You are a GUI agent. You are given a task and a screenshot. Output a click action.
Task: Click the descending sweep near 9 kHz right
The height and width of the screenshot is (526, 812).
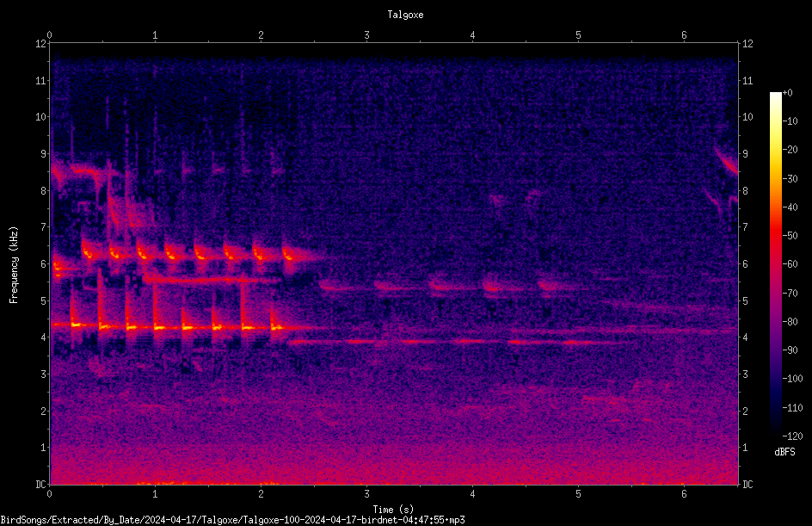[726, 160]
